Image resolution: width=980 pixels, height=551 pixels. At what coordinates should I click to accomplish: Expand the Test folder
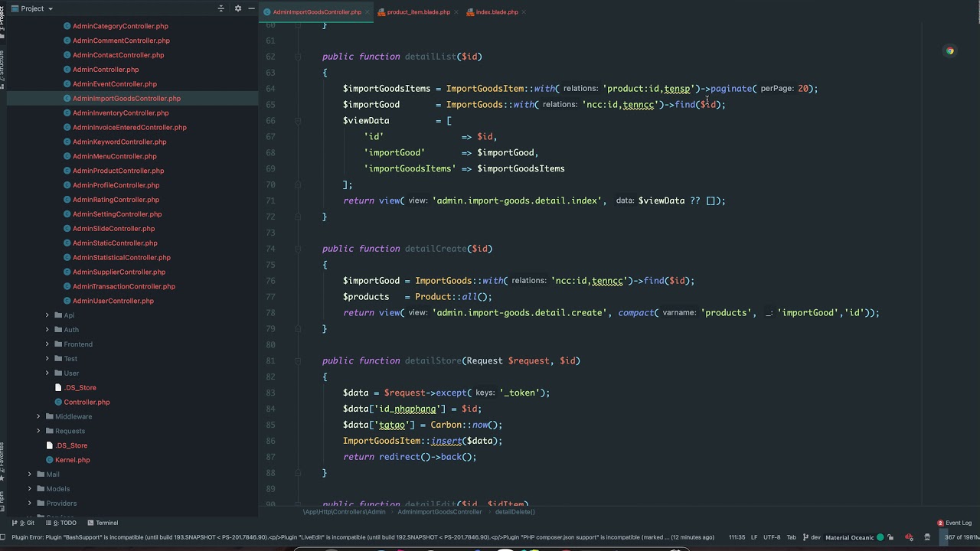[47, 359]
